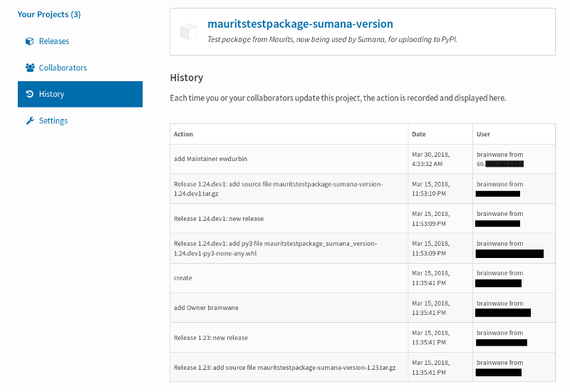
Task: Click the Date column header
Action: coord(418,134)
